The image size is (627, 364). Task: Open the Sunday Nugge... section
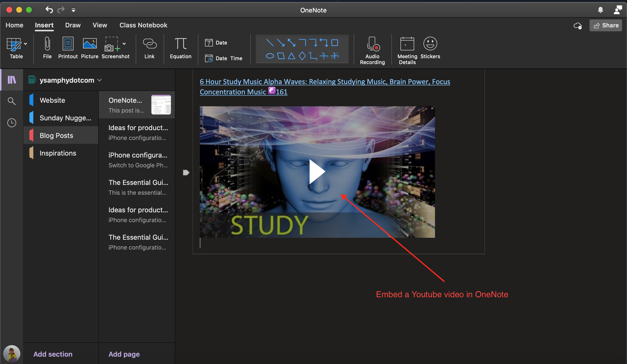coord(61,118)
